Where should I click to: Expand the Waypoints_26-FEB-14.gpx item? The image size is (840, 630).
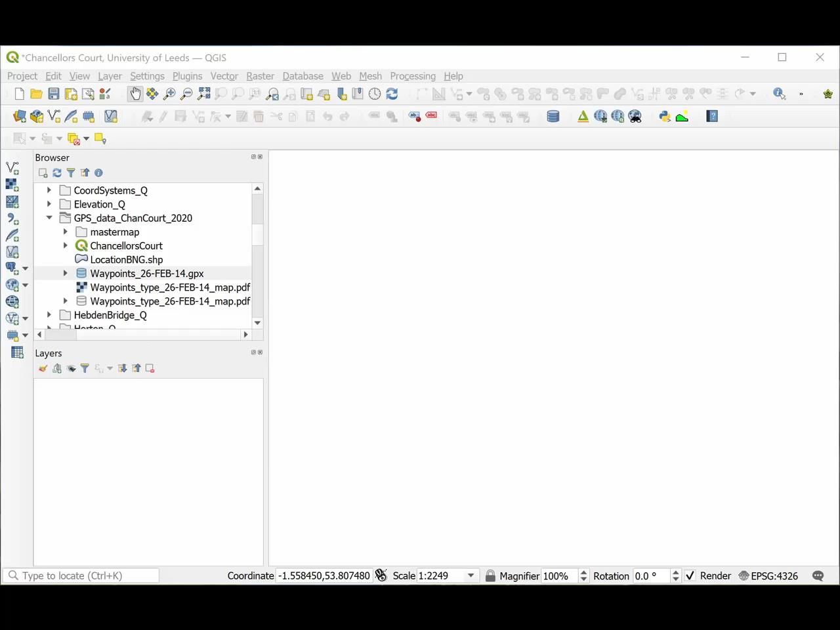(x=64, y=273)
